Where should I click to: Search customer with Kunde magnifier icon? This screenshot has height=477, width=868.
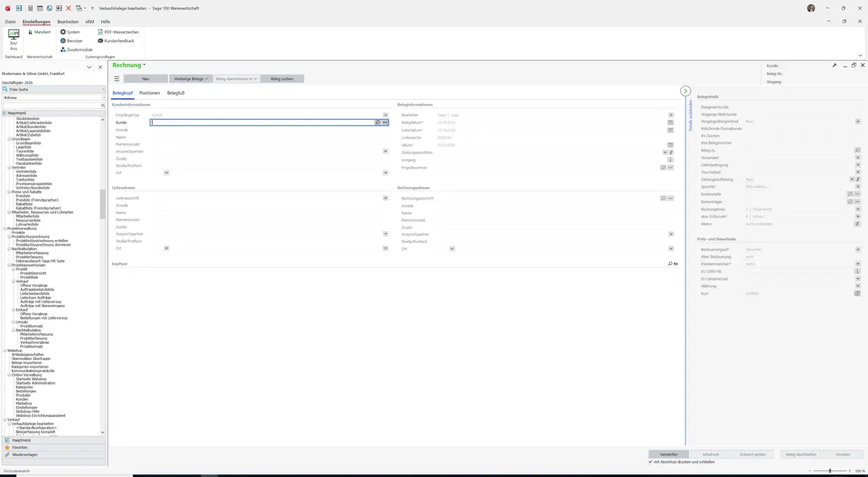[x=378, y=123]
